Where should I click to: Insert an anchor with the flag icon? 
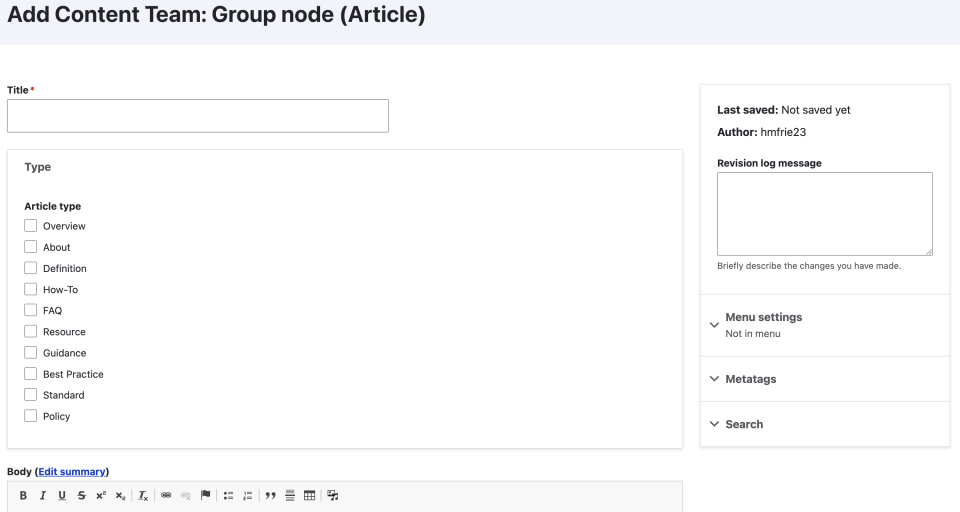[x=206, y=495]
